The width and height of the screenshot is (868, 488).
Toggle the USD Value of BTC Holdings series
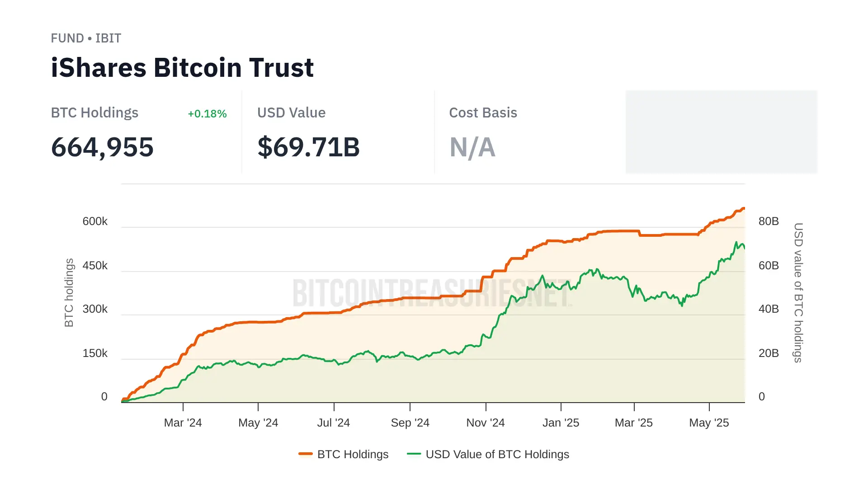[497, 454]
